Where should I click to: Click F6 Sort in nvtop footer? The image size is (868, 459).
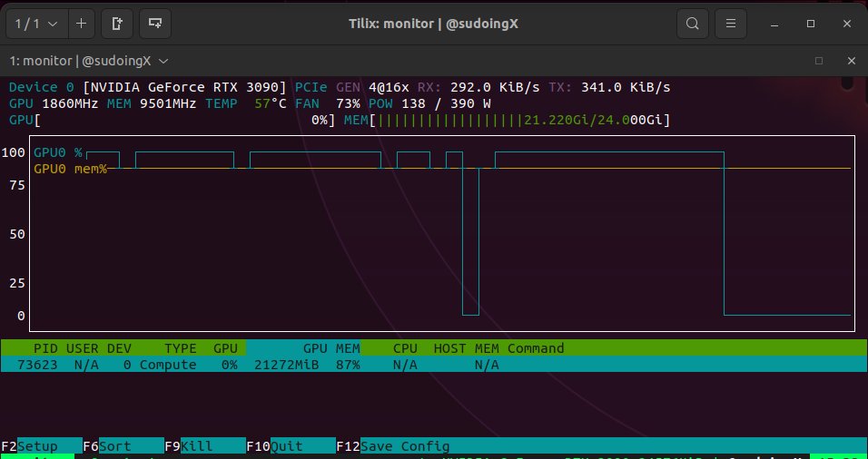point(123,445)
